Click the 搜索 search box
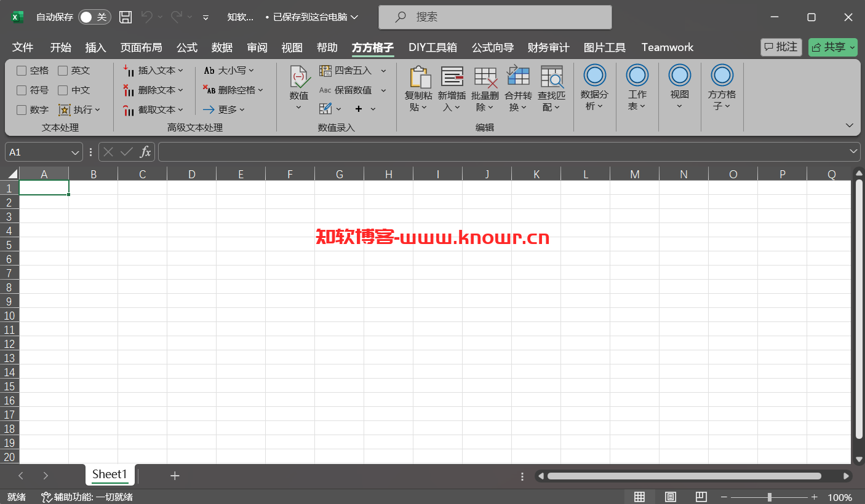The width and height of the screenshot is (865, 504). [495, 17]
